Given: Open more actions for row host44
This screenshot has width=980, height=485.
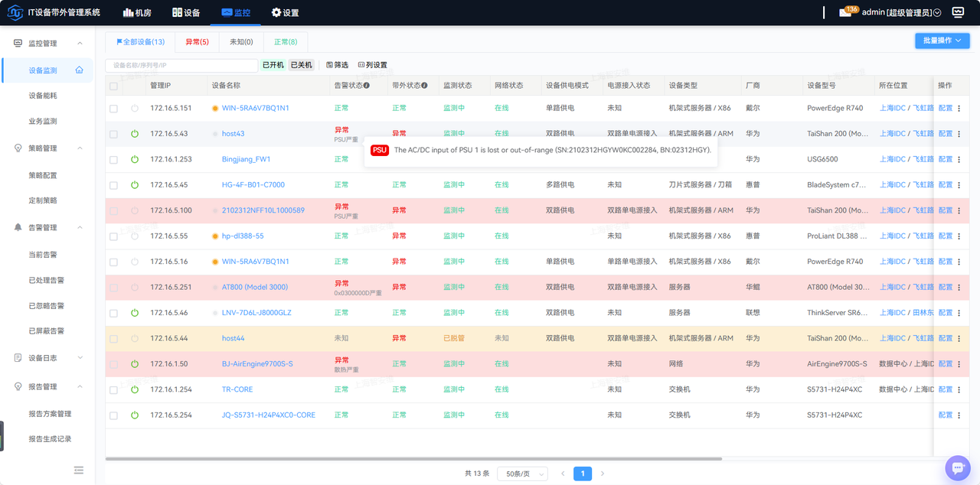Looking at the screenshot, I should coord(959,338).
